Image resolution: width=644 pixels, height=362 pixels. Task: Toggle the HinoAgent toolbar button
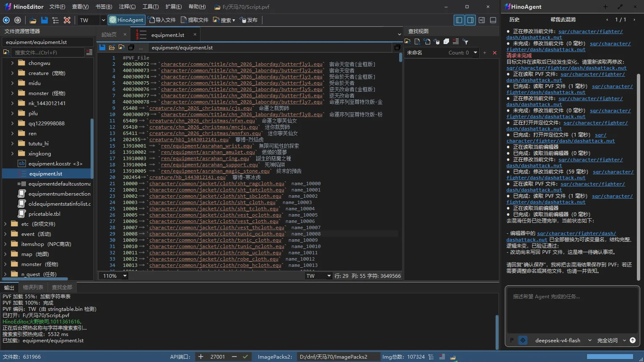[x=126, y=20]
